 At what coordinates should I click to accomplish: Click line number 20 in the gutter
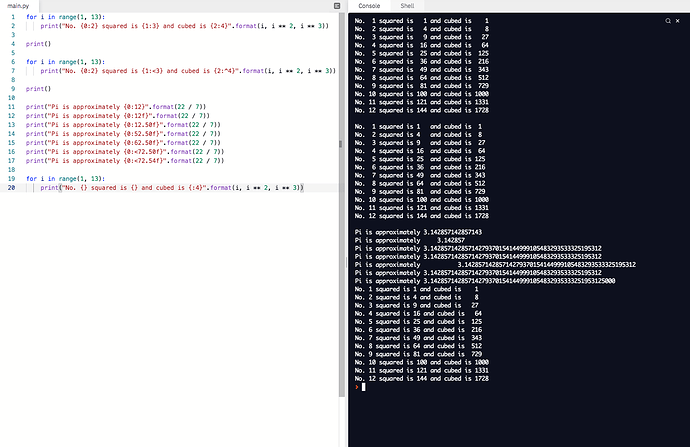click(x=9, y=187)
